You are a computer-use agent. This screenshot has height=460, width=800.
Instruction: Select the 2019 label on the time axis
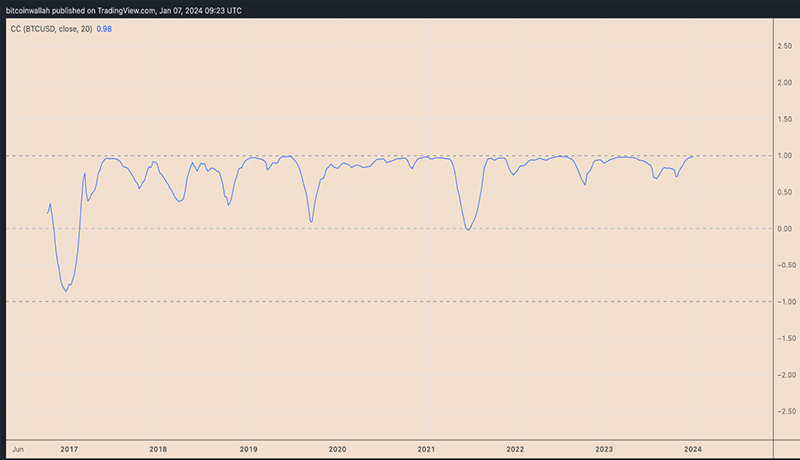coord(248,449)
